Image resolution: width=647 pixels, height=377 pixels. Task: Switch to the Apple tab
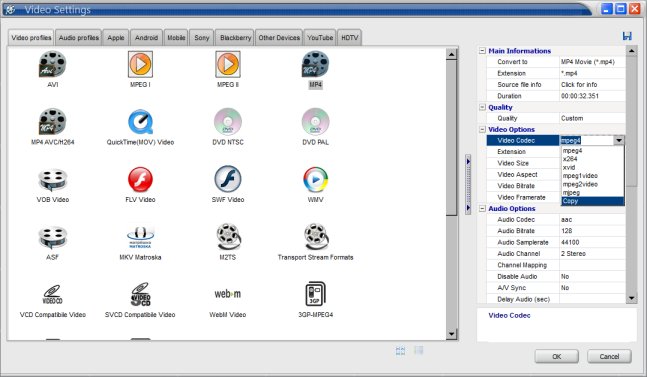click(116, 38)
